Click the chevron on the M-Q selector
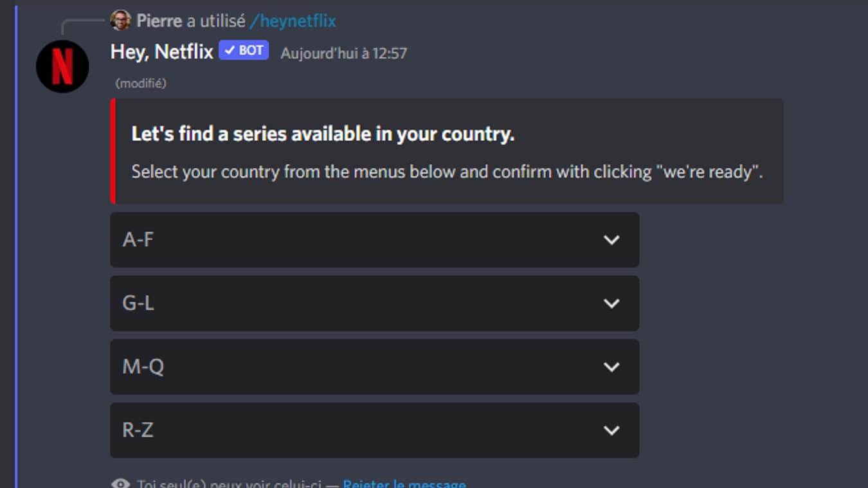 [610, 366]
